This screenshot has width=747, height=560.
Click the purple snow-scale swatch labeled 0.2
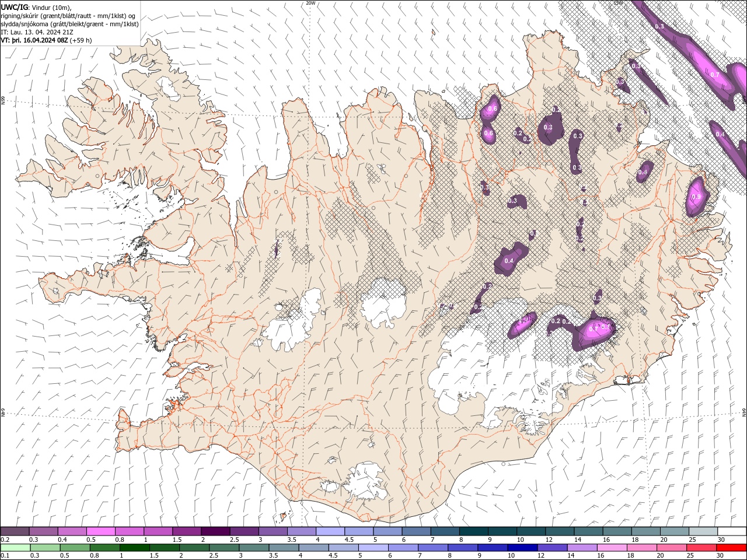(15, 531)
